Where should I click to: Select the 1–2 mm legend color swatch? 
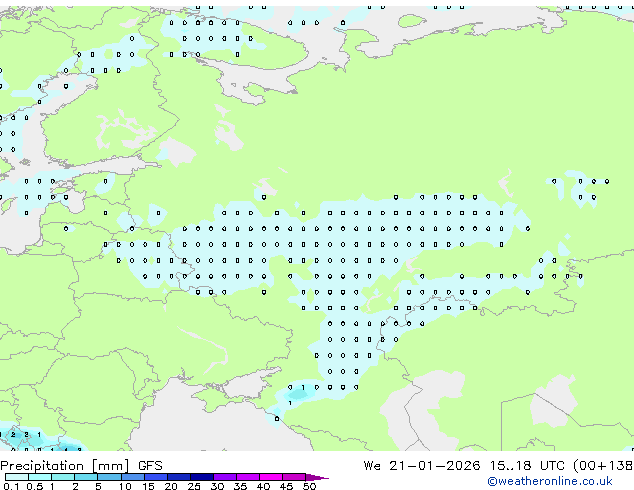pos(63,477)
